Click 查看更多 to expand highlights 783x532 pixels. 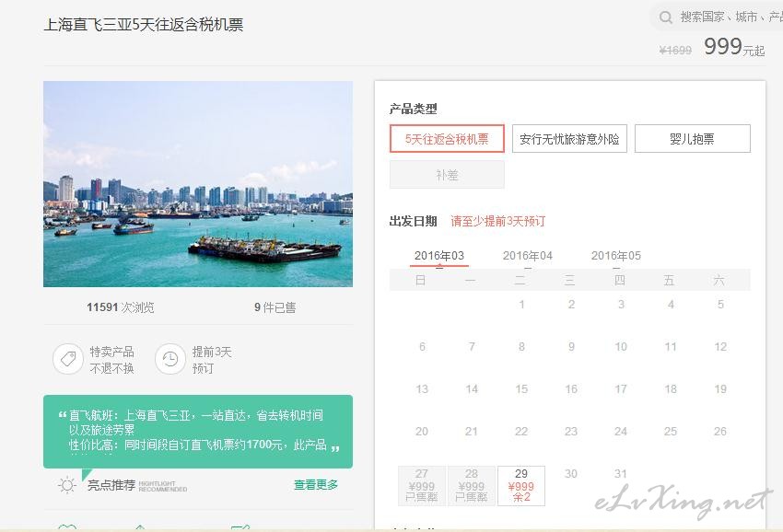pyautogui.click(x=316, y=484)
